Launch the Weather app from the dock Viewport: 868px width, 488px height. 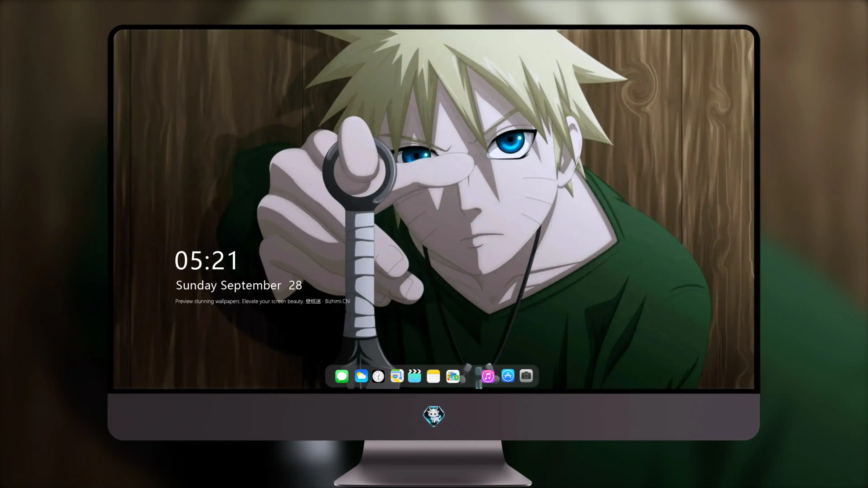coord(361,376)
